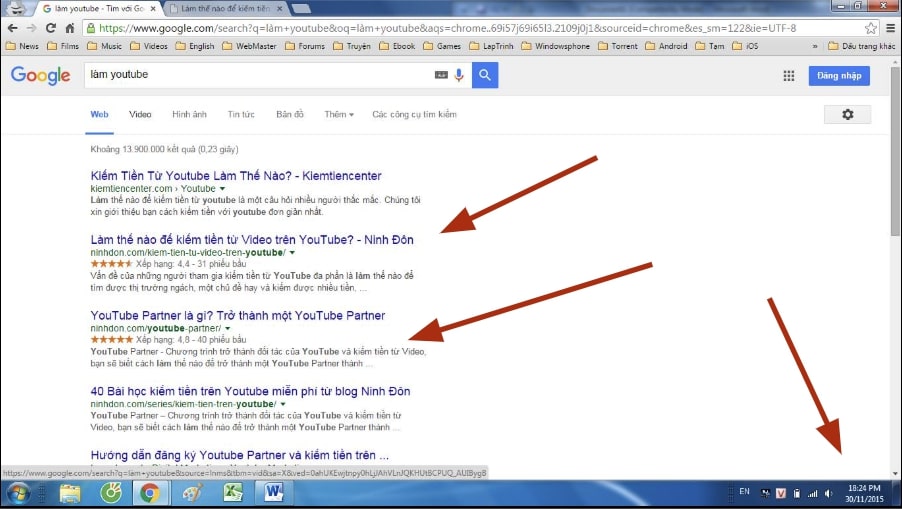Switch to the Tin tức tab
Screen dimensions: 902x509
tap(241, 114)
